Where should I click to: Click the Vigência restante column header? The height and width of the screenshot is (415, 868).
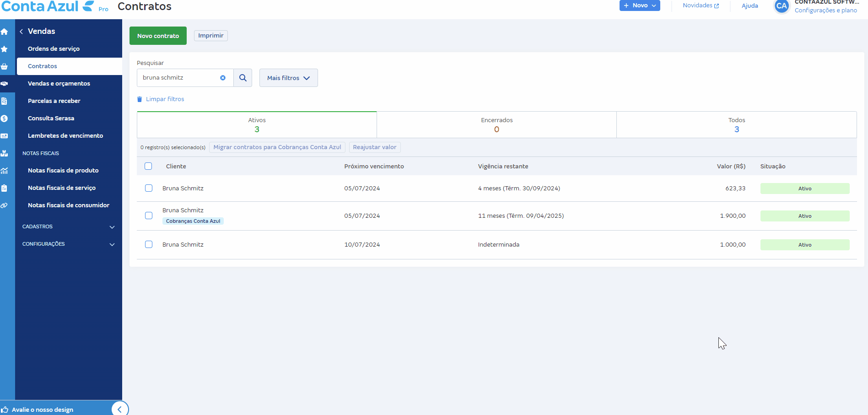503,167
